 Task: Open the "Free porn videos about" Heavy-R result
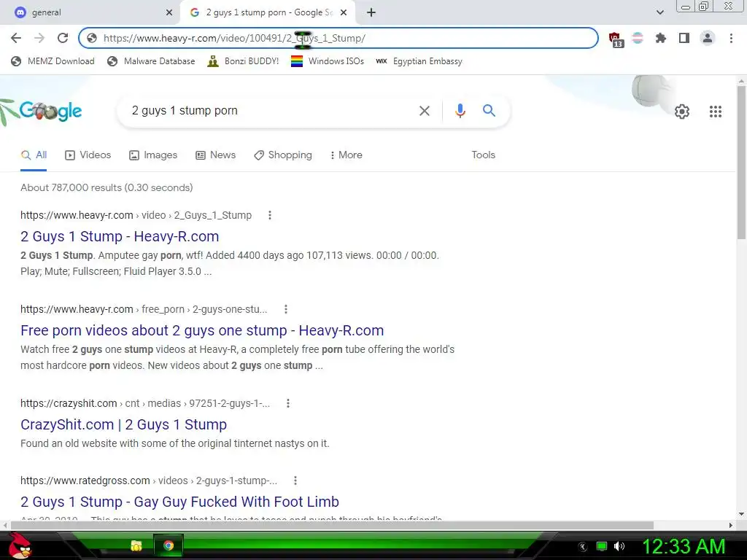(202, 330)
